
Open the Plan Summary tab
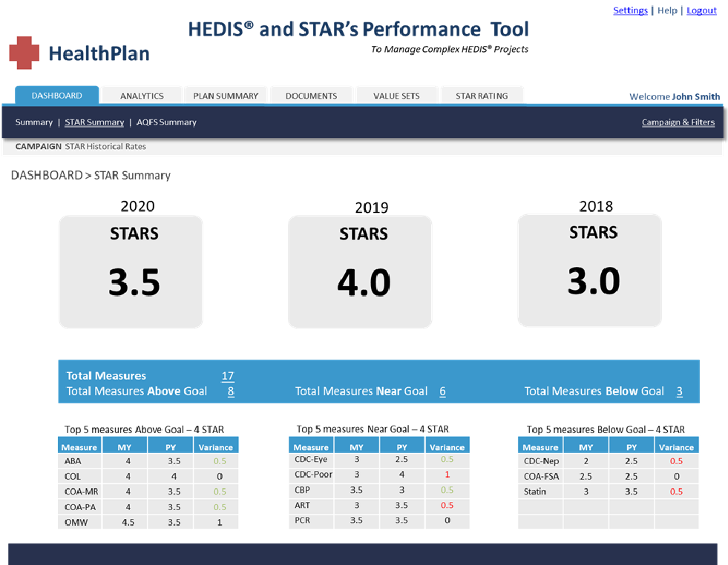pyautogui.click(x=226, y=96)
